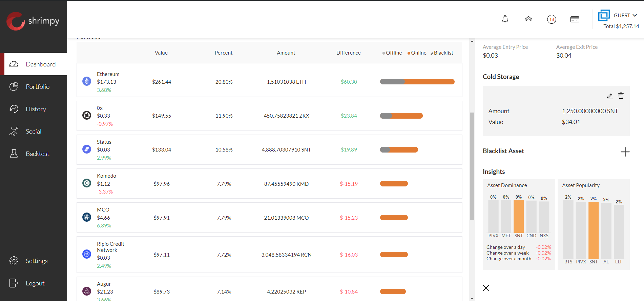Click the Total $1,257.14 balance
Screen dimensions: 644x301
pos(621,26)
